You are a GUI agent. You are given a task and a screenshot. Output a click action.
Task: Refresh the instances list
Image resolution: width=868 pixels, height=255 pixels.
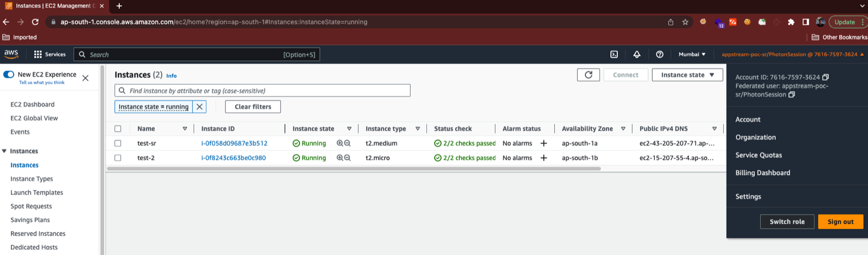click(x=589, y=75)
